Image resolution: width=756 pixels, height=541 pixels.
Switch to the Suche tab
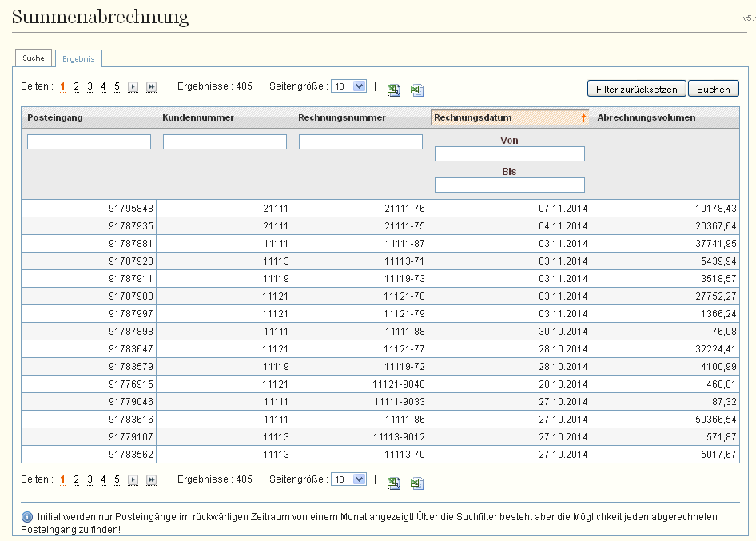34,58
